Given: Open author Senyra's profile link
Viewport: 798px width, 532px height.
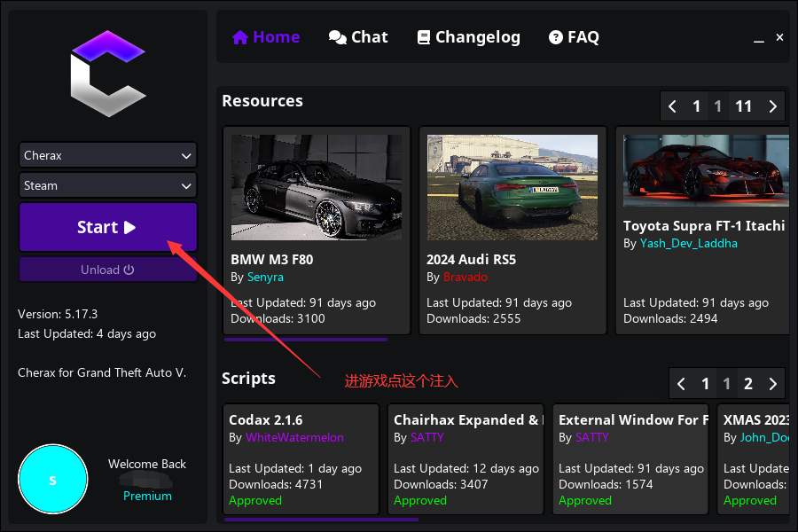Looking at the screenshot, I should pyautogui.click(x=264, y=277).
